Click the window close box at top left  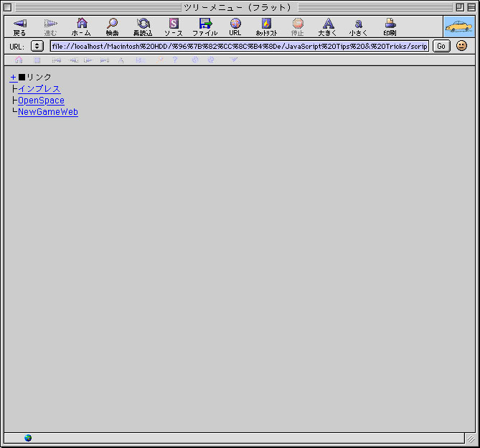[8, 7]
